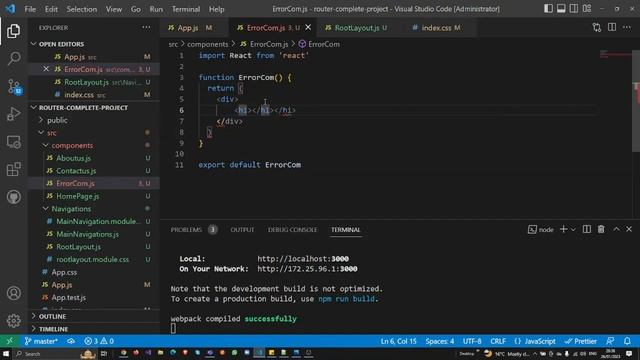640x360 pixels.
Task: Open the Source Control view
Action: pos(14,87)
